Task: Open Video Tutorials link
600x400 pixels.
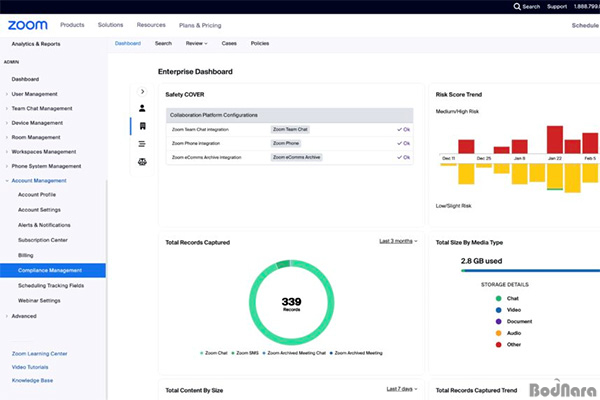Action: pos(30,367)
